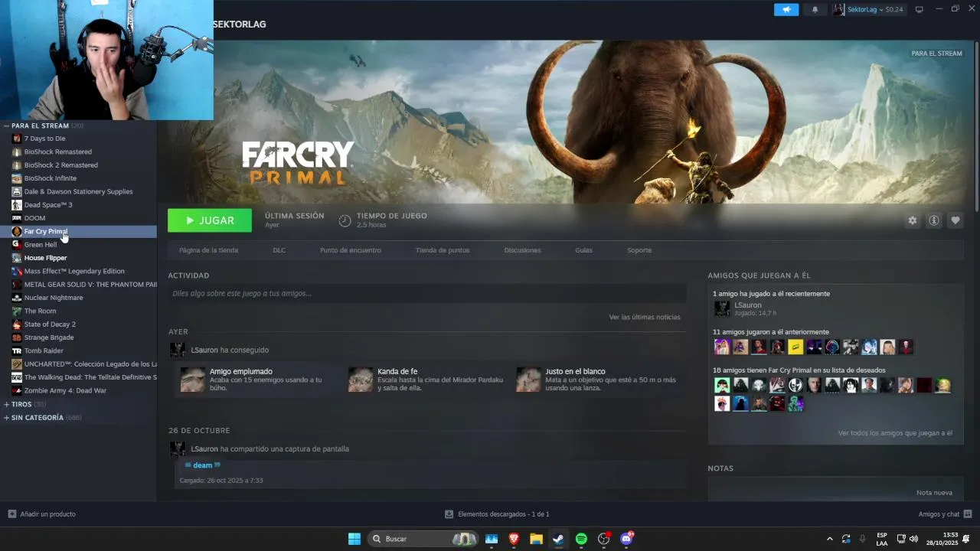This screenshot has width=980, height=551.
Task: Collapse the PARA EL STREAM category
Action: click(x=7, y=126)
